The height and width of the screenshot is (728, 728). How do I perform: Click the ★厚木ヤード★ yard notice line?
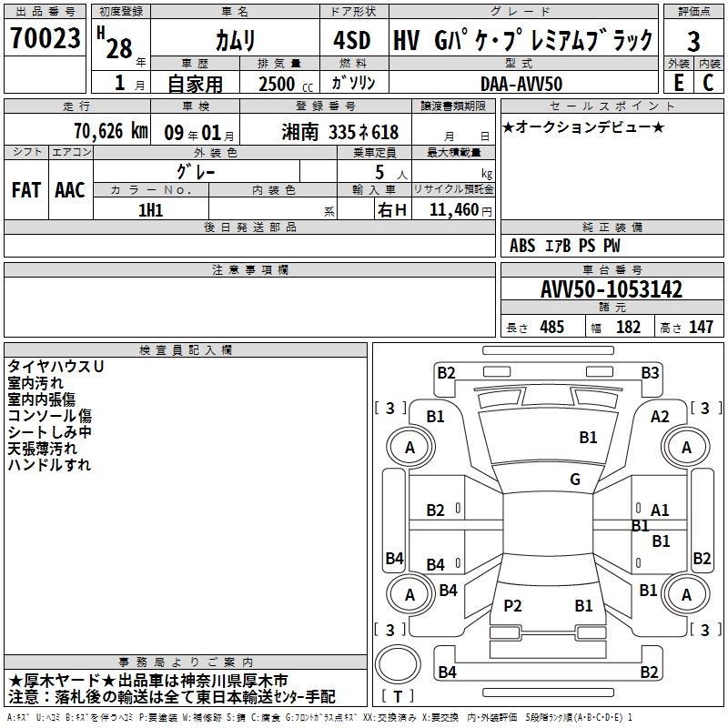148,681
